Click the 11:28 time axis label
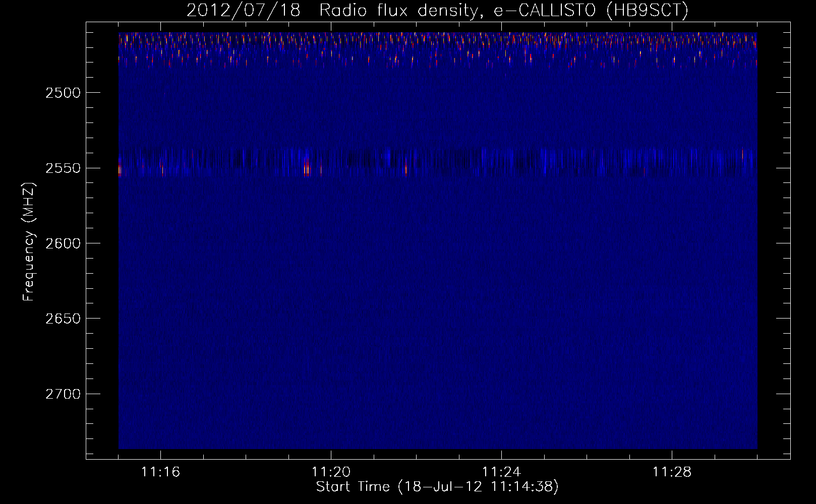This screenshot has height=504, width=816. coord(672,472)
